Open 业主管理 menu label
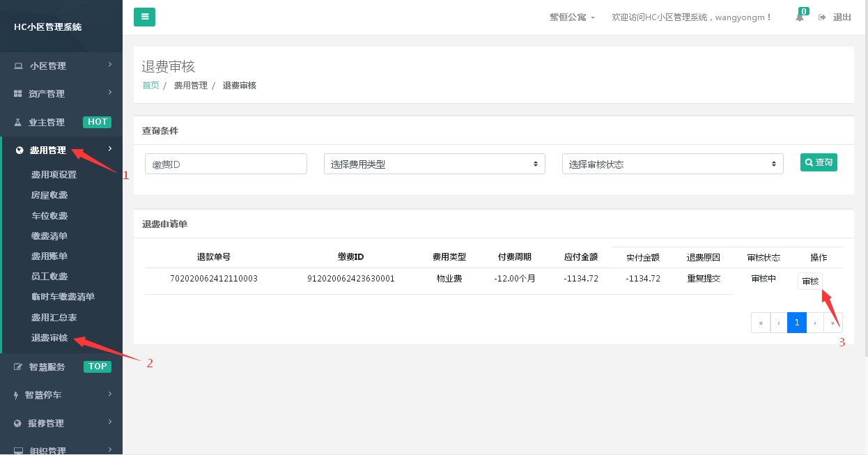868x455 pixels. tap(46, 123)
